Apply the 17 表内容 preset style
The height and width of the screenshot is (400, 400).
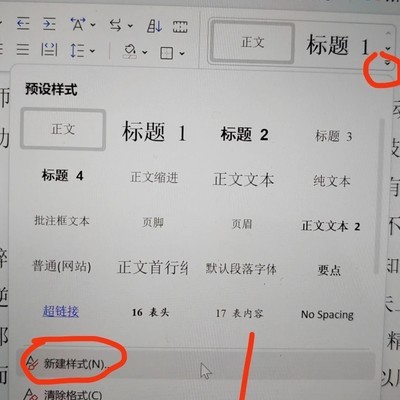239,313
